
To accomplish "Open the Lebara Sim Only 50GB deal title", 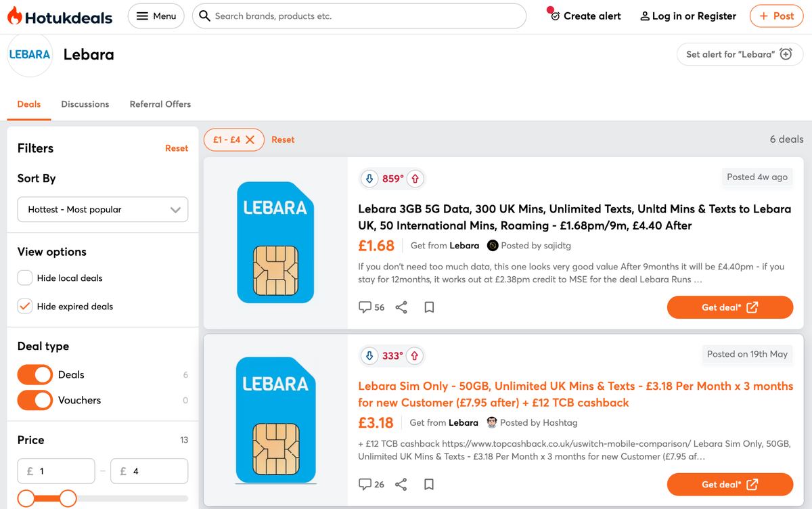I will [575, 394].
